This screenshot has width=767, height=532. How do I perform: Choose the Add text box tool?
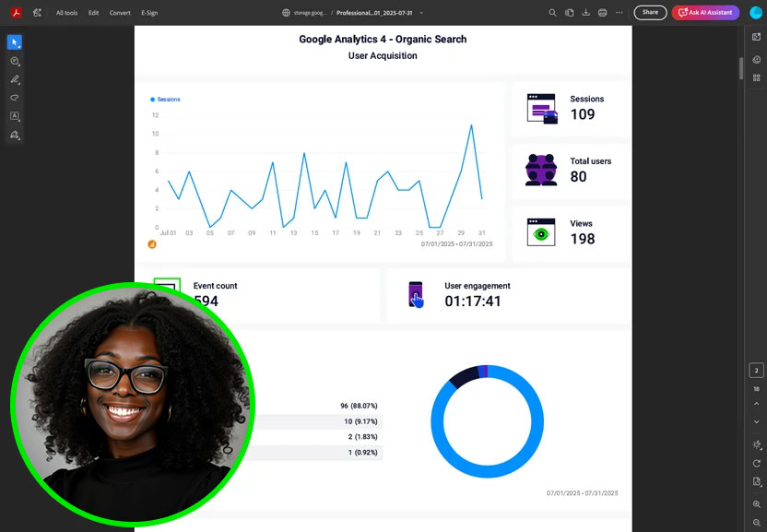coord(15,116)
